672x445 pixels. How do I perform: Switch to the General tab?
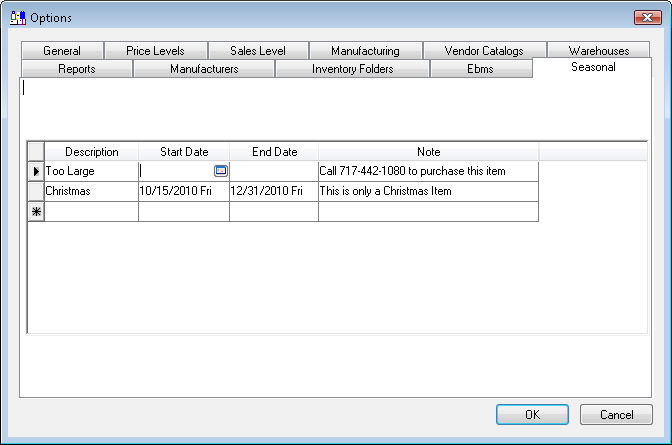pyautogui.click(x=62, y=51)
